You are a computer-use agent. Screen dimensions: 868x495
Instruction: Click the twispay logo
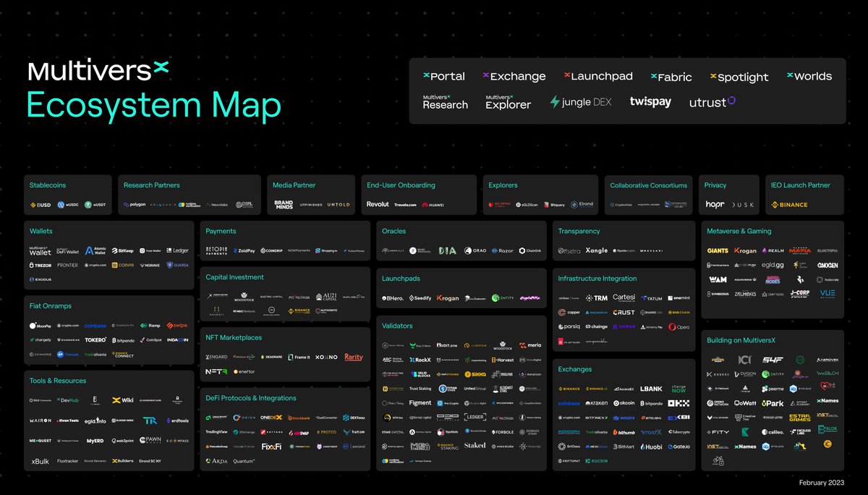pos(650,102)
